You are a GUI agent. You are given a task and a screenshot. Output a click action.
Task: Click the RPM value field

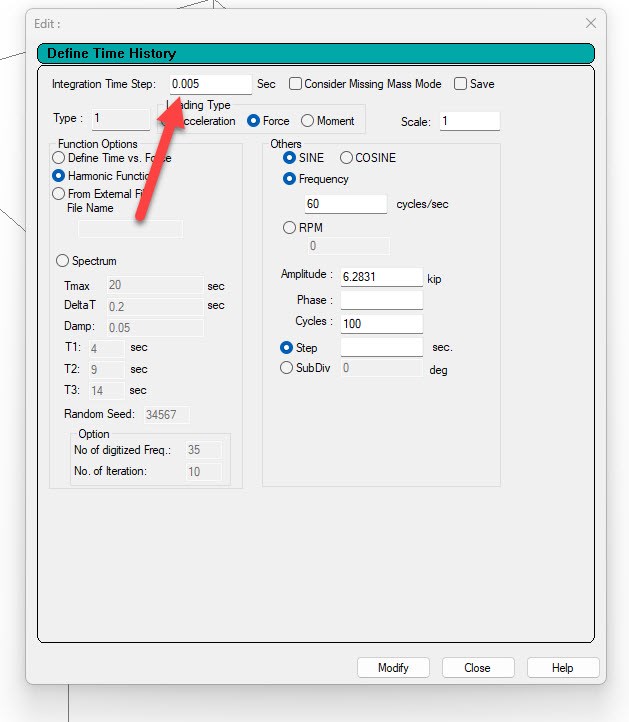coord(349,246)
